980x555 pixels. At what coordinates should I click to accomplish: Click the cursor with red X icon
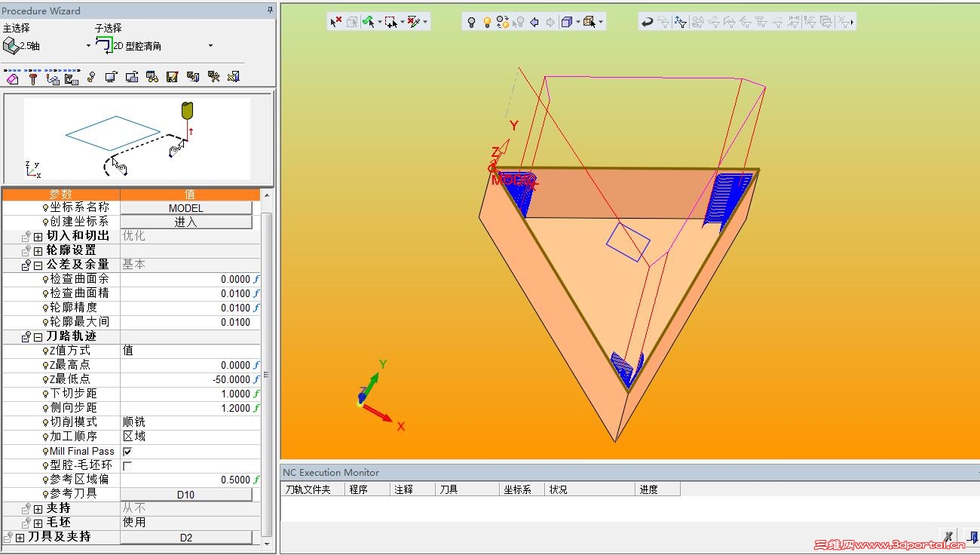pyautogui.click(x=336, y=22)
